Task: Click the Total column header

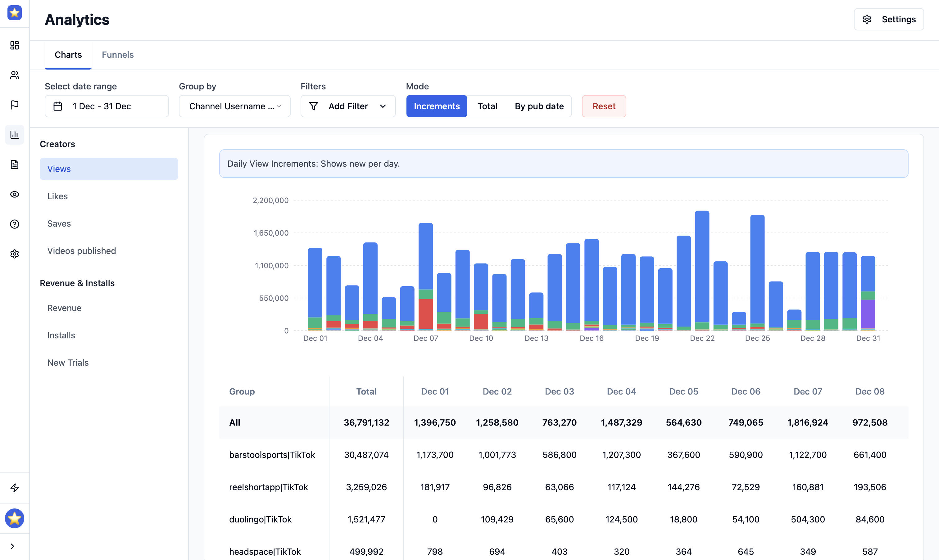Action: 366,391
